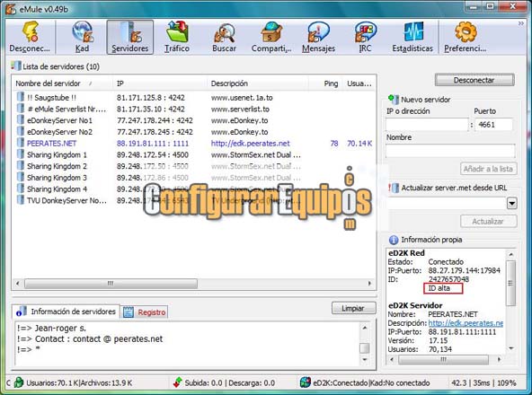Image resolution: width=532 pixels, height=395 pixels.
Task: Click server list scrollbar left arrow
Action: [x=18, y=283]
